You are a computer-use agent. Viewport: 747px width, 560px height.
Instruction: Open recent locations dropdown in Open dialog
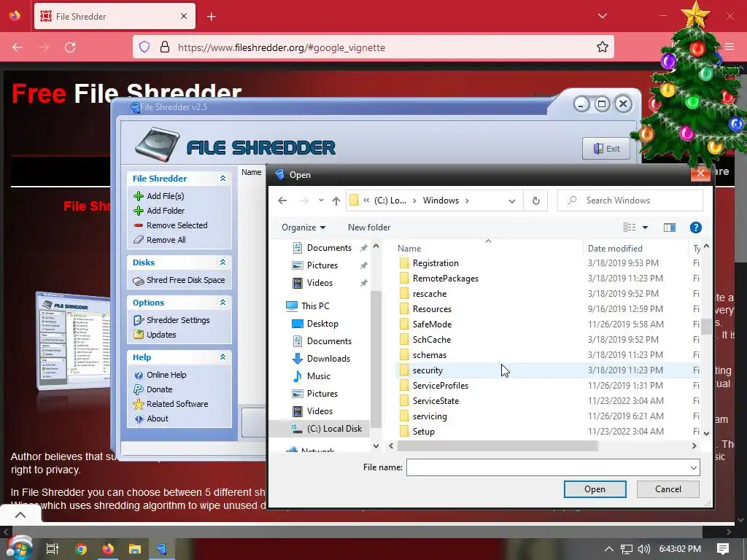[x=321, y=201]
